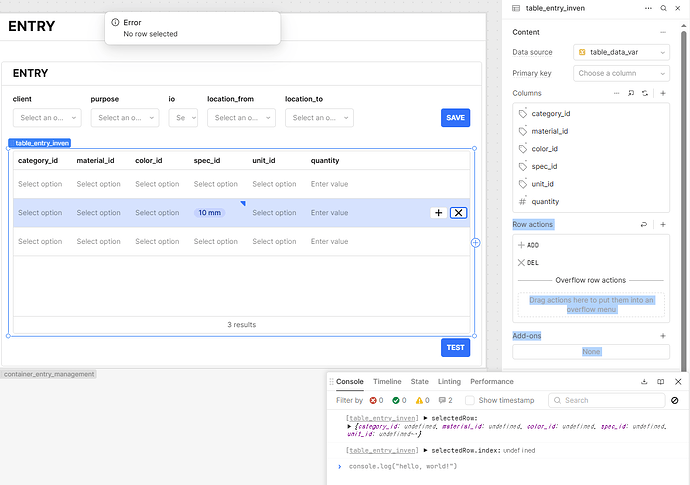The image size is (690, 485).
Task: Click the X delete action in highlighted row
Action: [459, 213]
